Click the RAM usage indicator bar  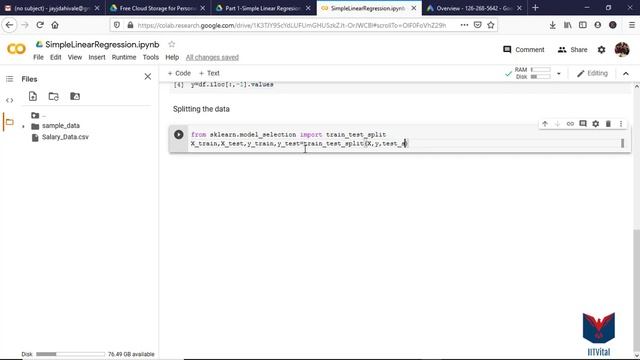click(540, 69)
